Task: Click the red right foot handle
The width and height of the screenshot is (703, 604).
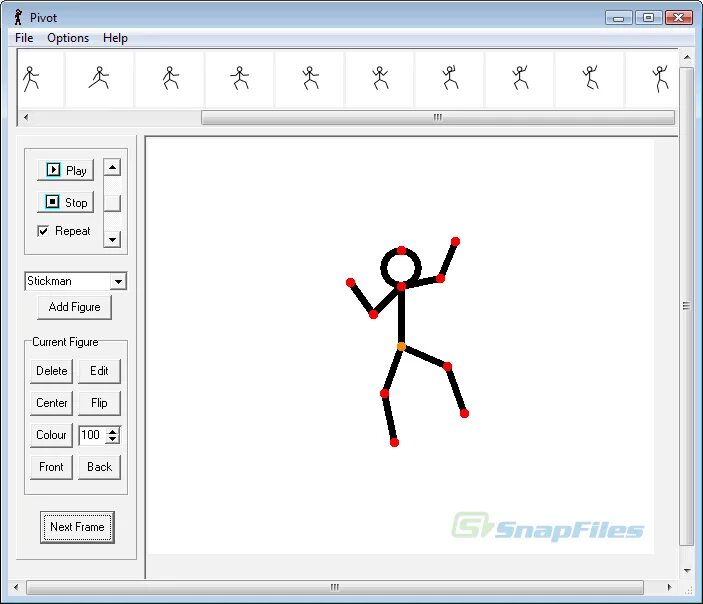Action: [464, 413]
